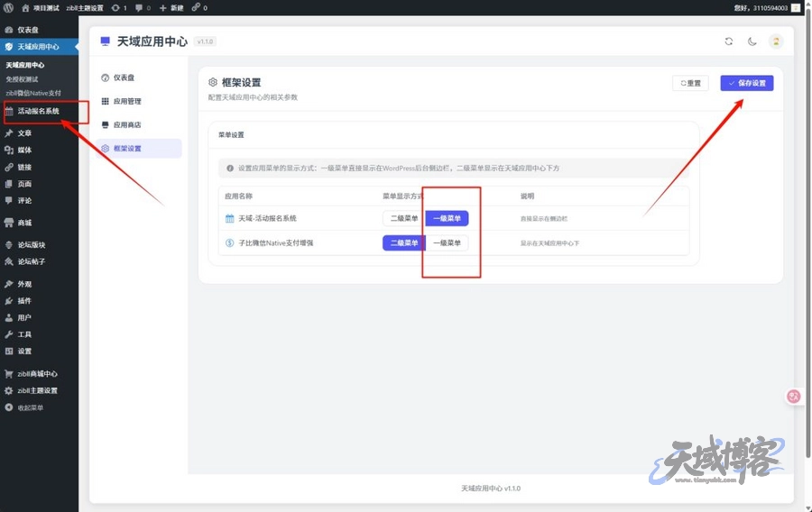Image resolution: width=812 pixels, height=512 pixels.
Task: Open zibll主题设置 gear menu in sidebar
Action: tap(39, 390)
